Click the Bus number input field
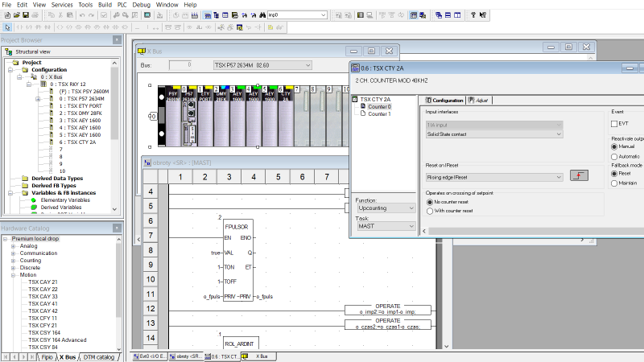This screenshot has width=644, height=362. point(180,65)
